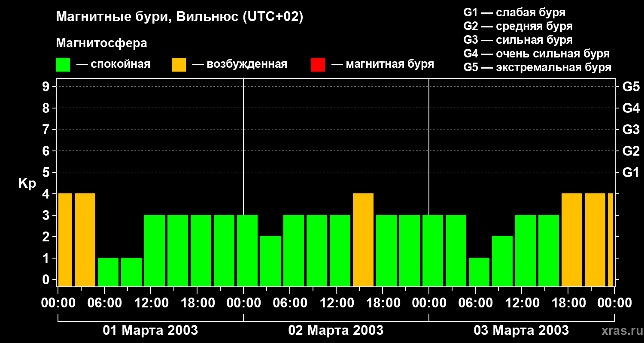Click the '02 Марта 2003' date label
Screen dimensions: 644x343
point(336,331)
